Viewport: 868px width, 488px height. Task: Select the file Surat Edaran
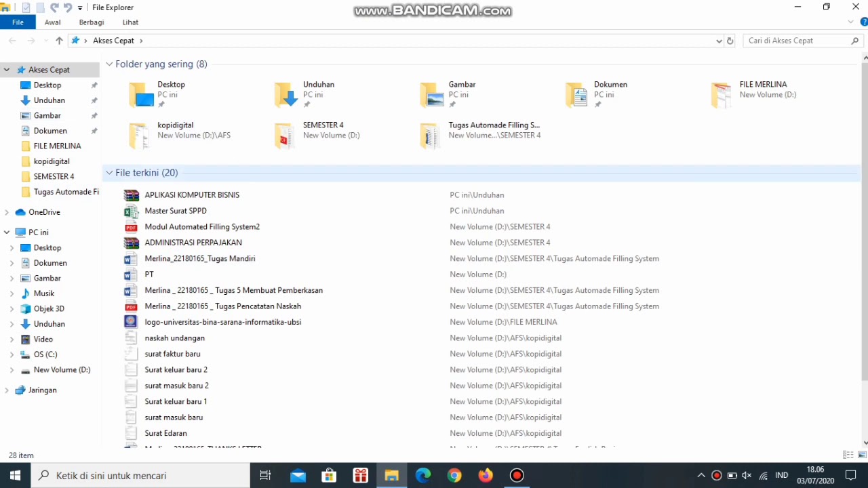point(165,433)
